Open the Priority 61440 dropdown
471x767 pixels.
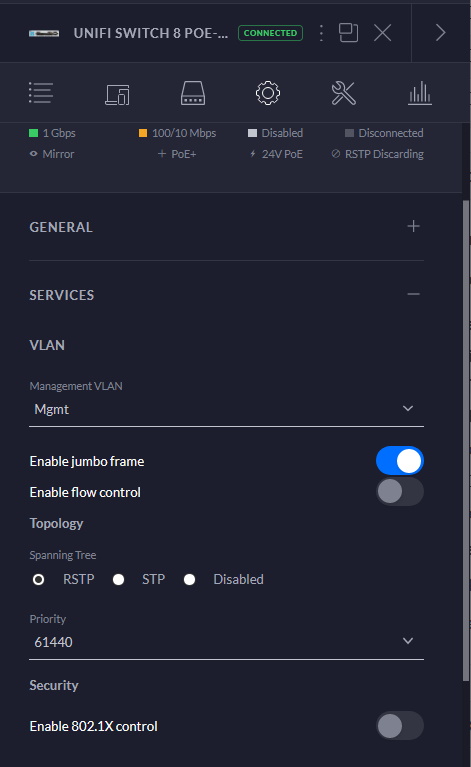226,642
